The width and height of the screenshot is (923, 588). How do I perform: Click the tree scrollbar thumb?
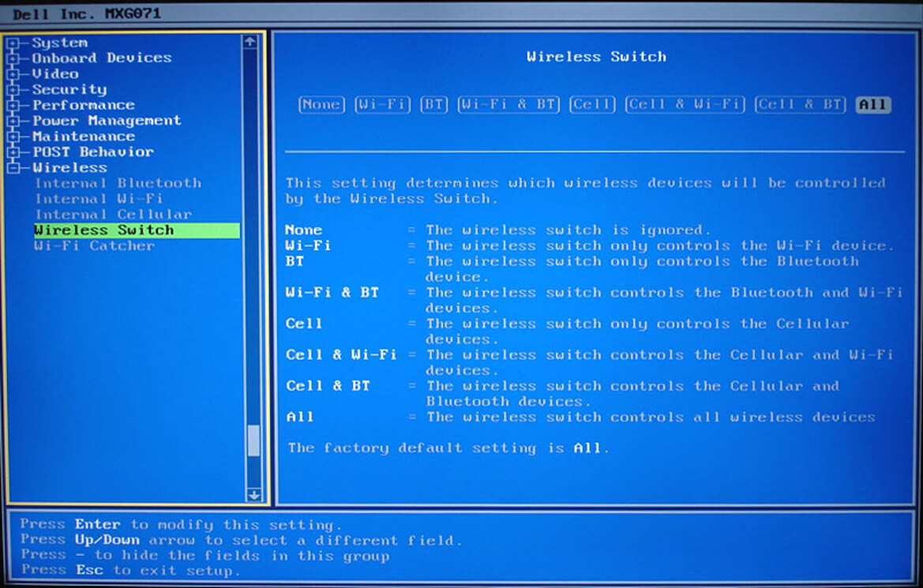click(x=253, y=440)
